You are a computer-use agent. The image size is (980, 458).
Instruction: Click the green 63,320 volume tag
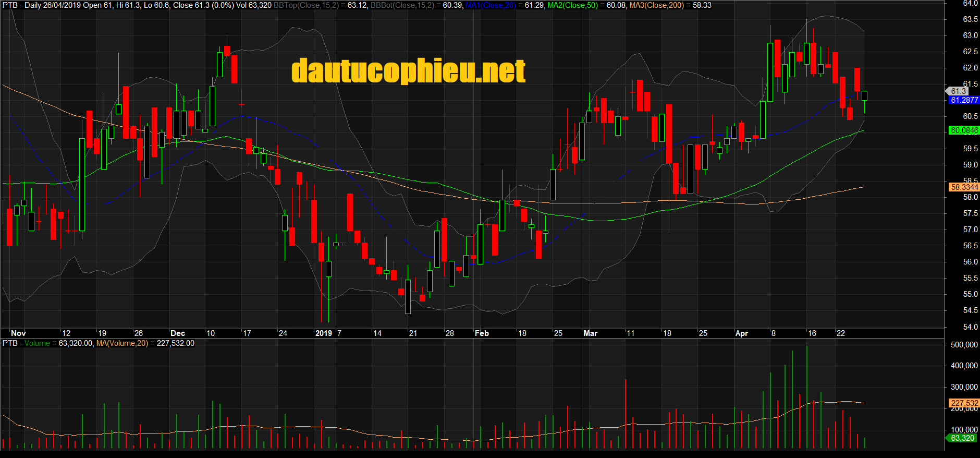pyautogui.click(x=962, y=438)
